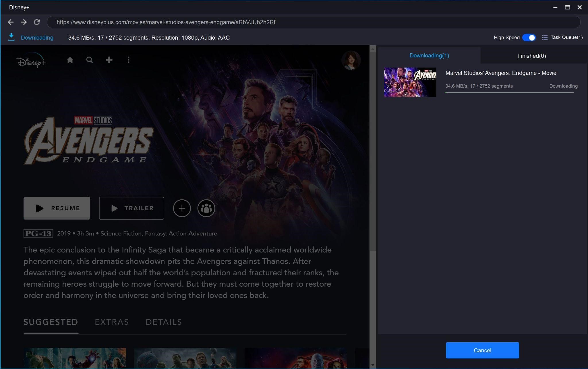
Task: Click the scrollbar down arrow
Action: pyautogui.click(x=373, y=365)
